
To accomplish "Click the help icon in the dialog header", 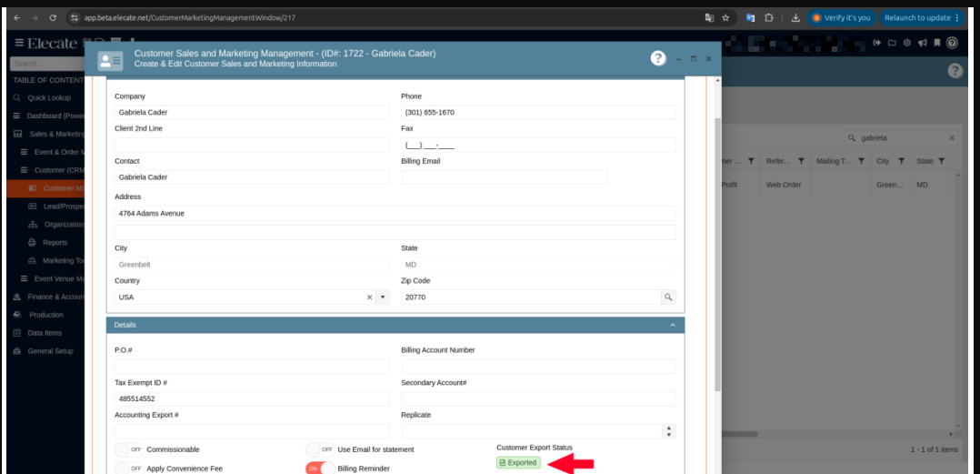I will [658, 58].
